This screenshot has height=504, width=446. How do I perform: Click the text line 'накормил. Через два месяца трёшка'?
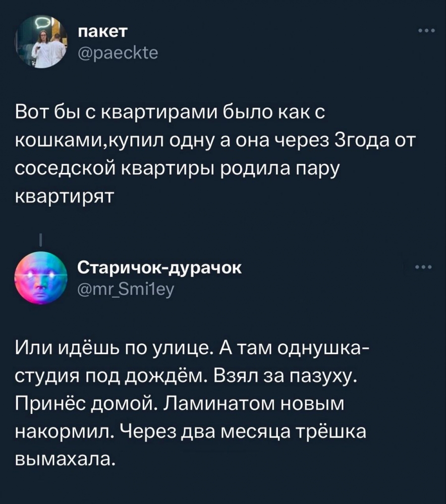pos(191,432)
